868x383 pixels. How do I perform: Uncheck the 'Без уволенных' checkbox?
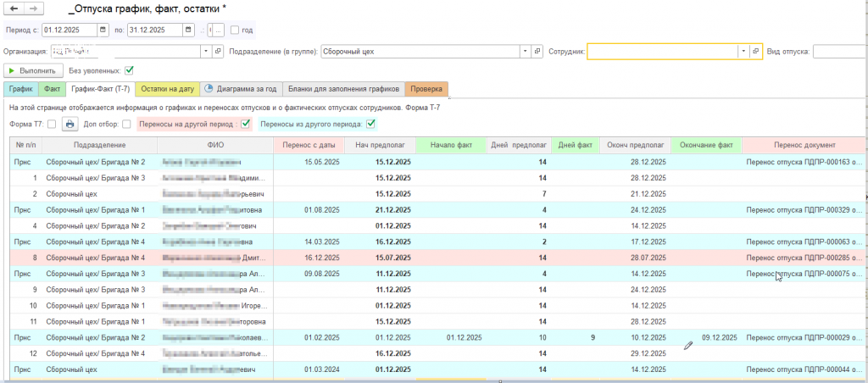tap(130, 70)
